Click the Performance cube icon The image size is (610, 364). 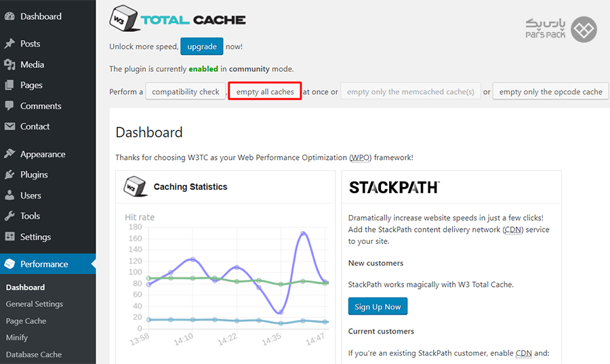(9, 264)
